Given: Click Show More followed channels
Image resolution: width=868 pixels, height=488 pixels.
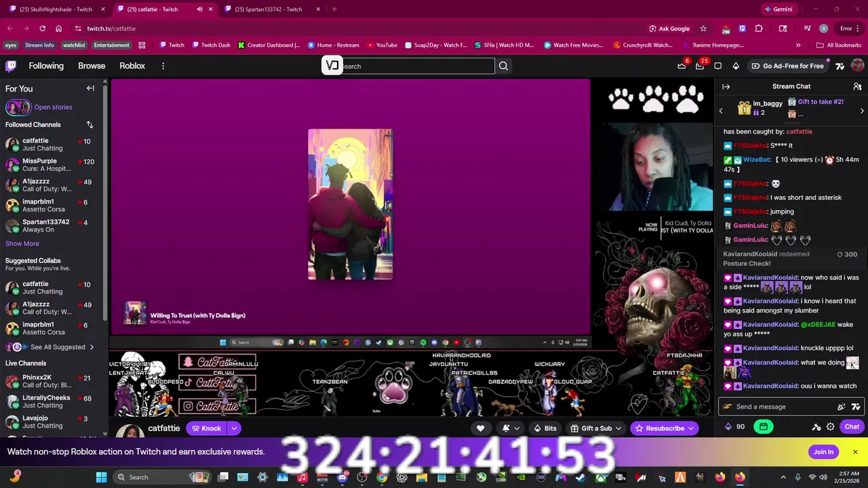Looking at the screenshot, I should tap(22, 243).
